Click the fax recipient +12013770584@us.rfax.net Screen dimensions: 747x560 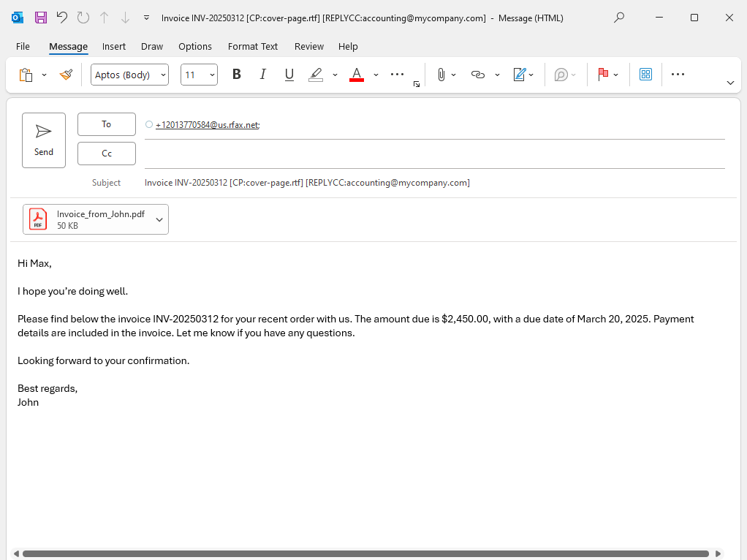208,125
